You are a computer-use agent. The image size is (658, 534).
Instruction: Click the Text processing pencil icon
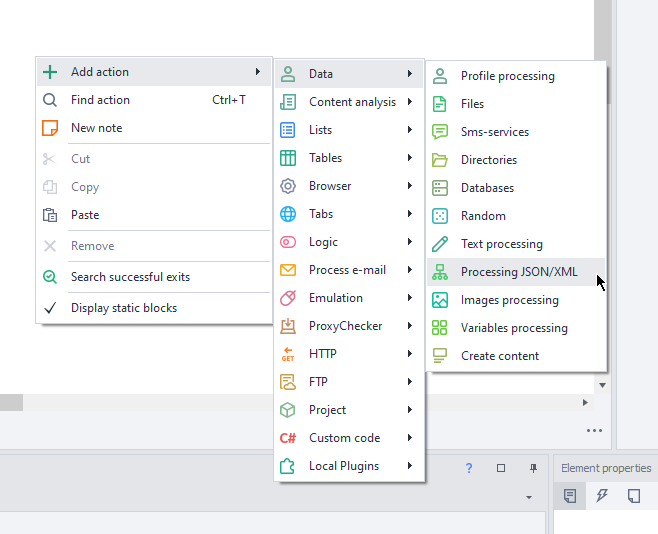(440, 244)
